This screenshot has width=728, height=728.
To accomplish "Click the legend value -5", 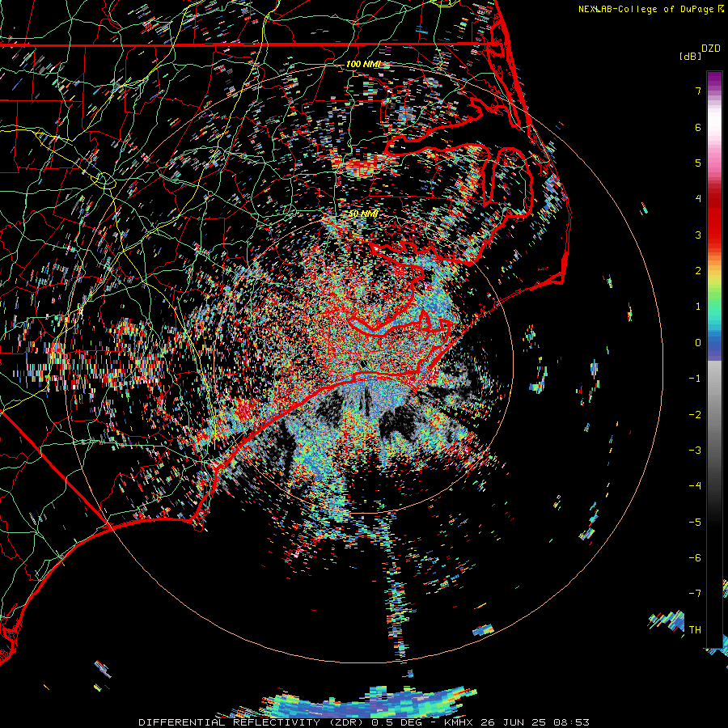I will tap(695, 523).
